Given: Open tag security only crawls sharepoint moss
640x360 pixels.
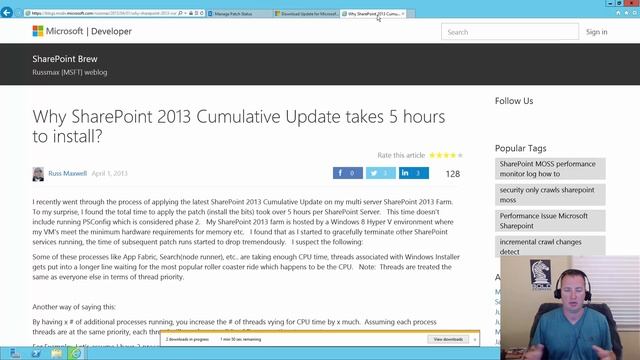Looking at the screenshot, I should pyautogui.click(x=550, y=195).
